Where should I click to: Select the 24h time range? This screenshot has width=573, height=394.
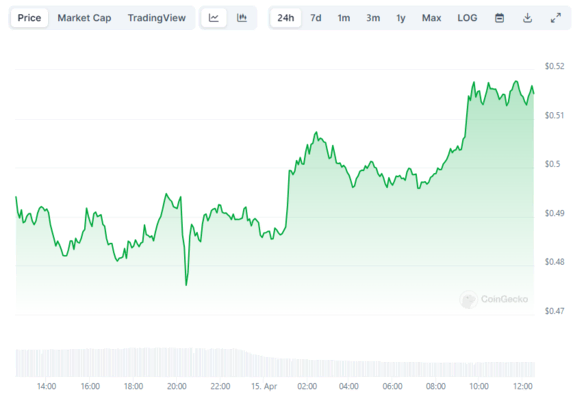[x=286, y=18]
